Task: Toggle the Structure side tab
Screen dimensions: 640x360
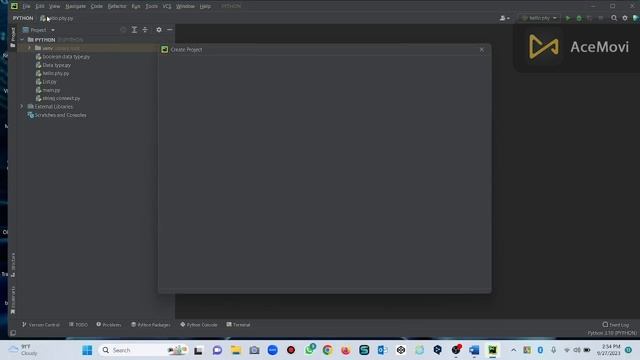Action: tap(13, 264)
